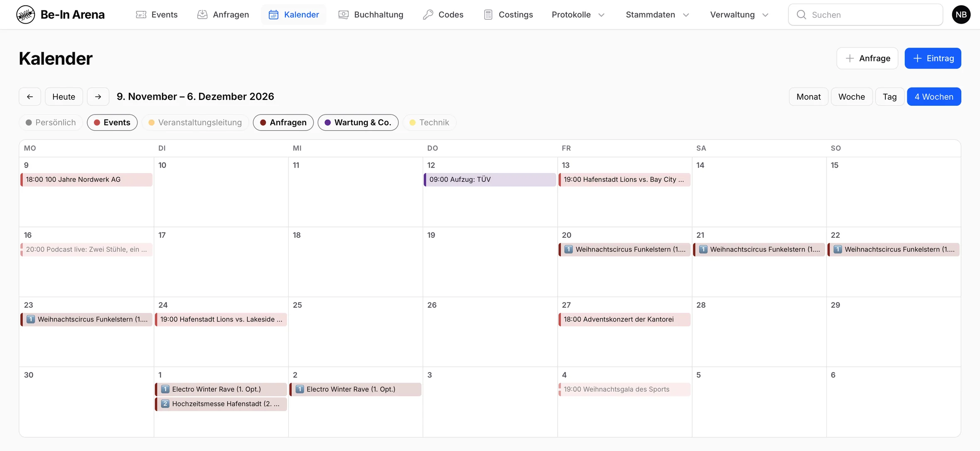The width and height of the screenshot is (980, 451).
Task: Open 18:00 100 Jahre Nordwerk AG event
Action: point(86,180)
